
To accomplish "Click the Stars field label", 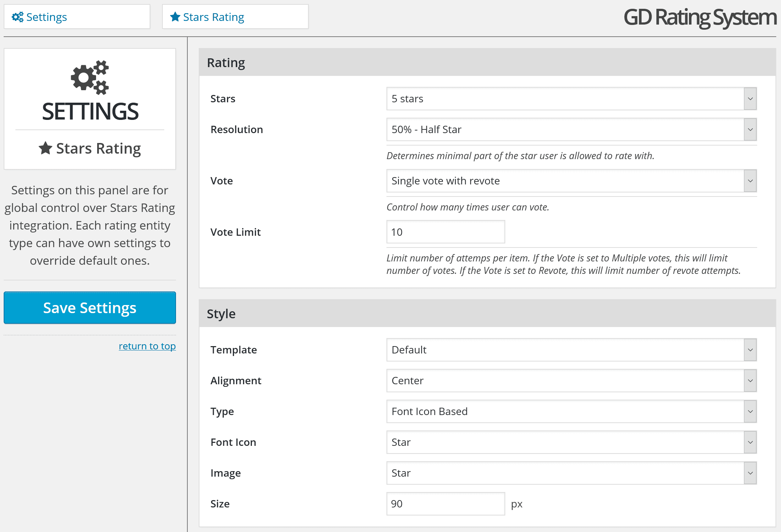I will pyautogui.click(x=223, y=99).
